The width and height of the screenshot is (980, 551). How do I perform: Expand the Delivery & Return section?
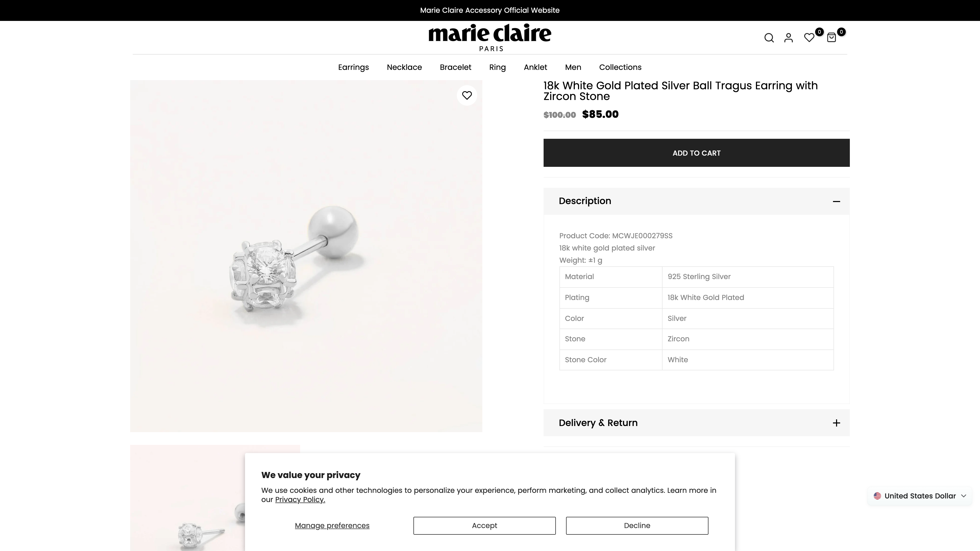[837, 423]
